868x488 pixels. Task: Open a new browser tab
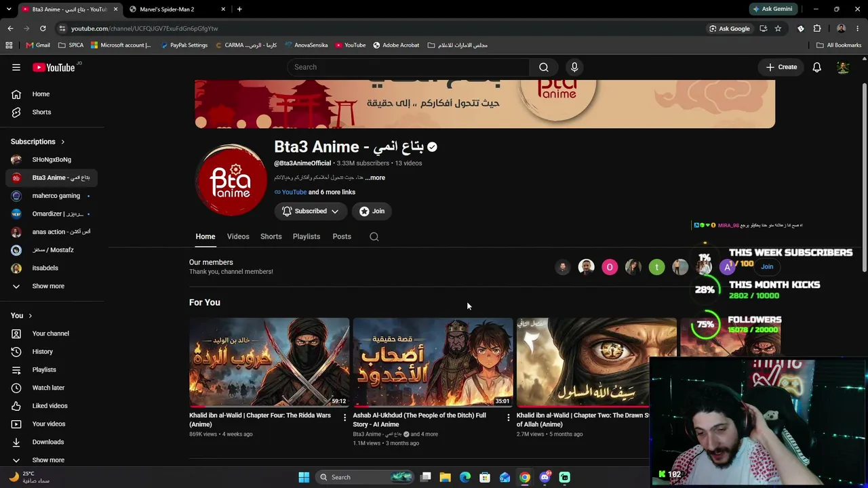click(x=239, y=9)
